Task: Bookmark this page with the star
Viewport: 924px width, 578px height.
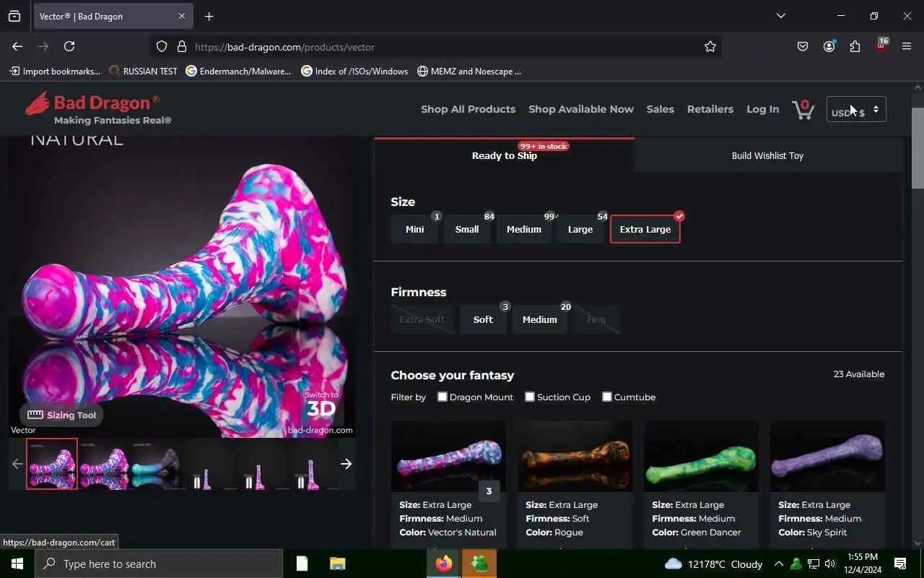Action: (710, 46)
